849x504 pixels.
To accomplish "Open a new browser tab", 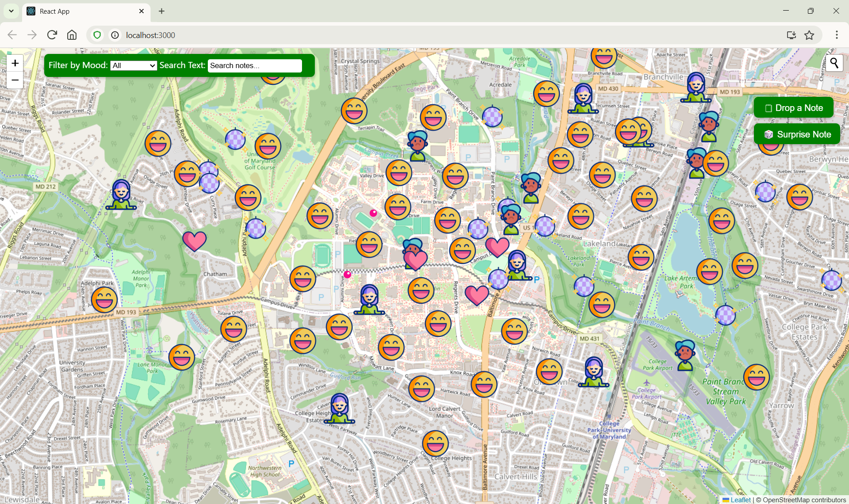I will pos(161,11).
